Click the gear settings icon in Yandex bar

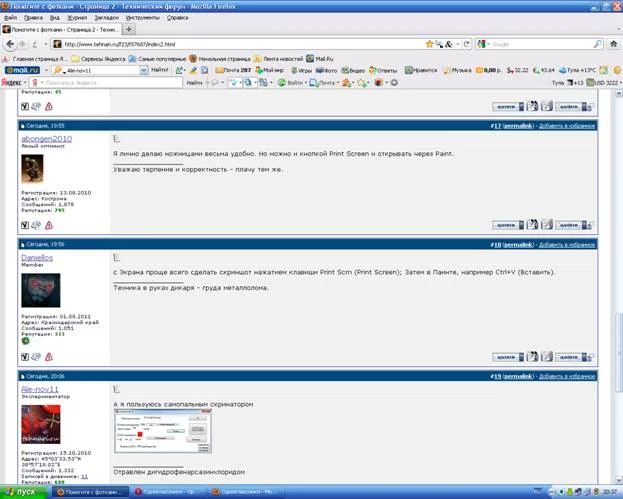click(394, 83)
